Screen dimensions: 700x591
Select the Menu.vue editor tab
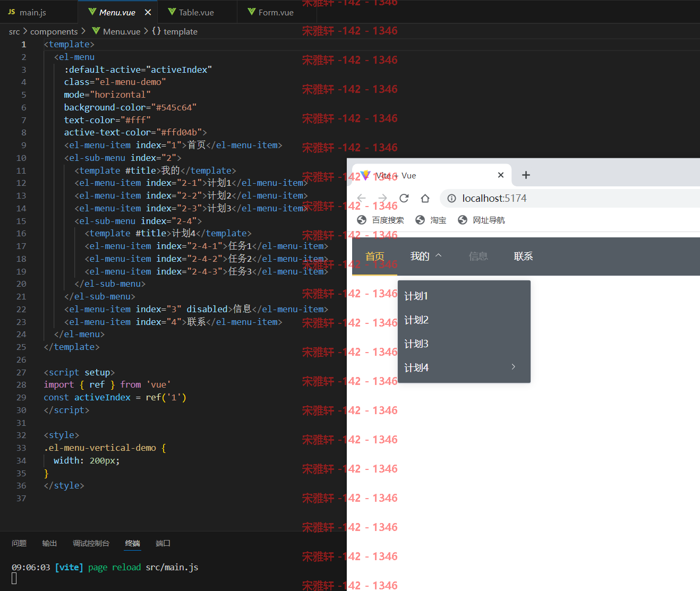click(x=117, y=12)
